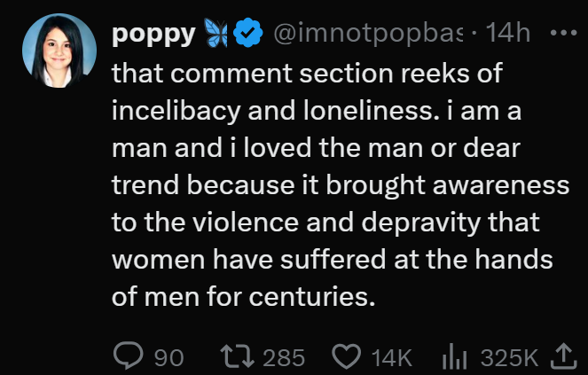The image size is (588, 375).
Task: Click the blue verified checkmark badge
Action: pyautogui.click(x=250, y=35)
